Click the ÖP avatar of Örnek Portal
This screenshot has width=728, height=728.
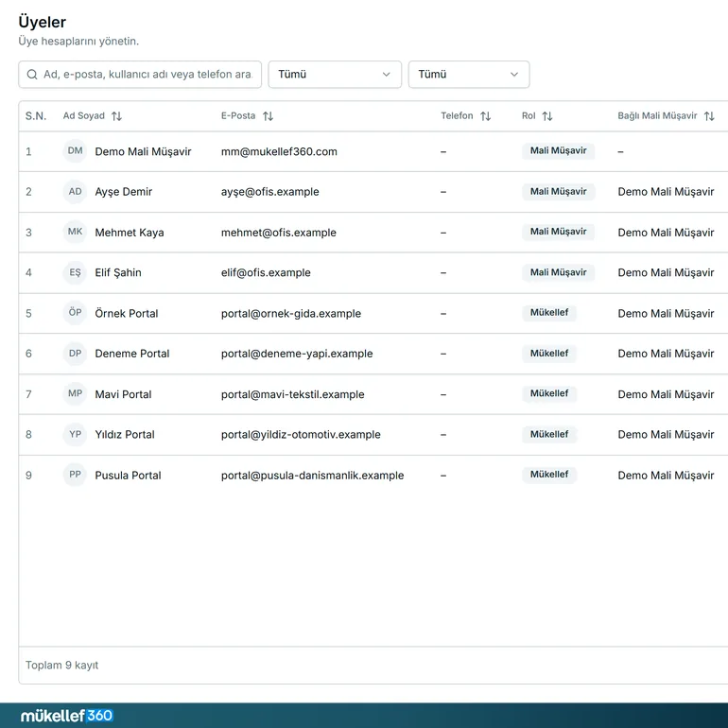click(x=75, y=312)
